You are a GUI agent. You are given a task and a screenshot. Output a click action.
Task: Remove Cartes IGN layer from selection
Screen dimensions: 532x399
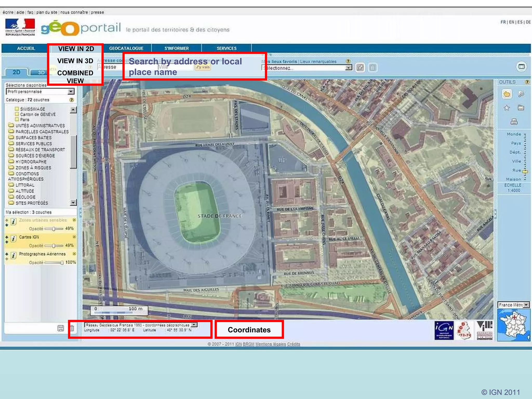[x=74, y=237]
